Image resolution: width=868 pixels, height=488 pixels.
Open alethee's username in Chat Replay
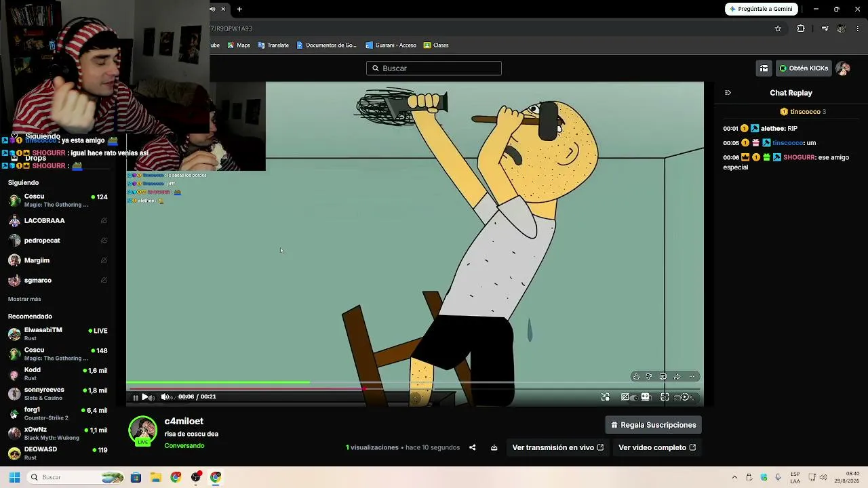pos(772,129)
